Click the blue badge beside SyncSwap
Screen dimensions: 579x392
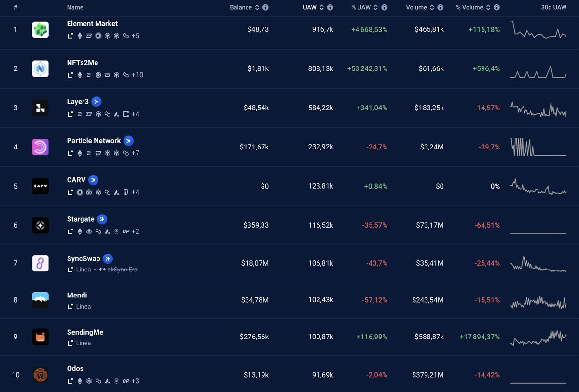point(108,258)
